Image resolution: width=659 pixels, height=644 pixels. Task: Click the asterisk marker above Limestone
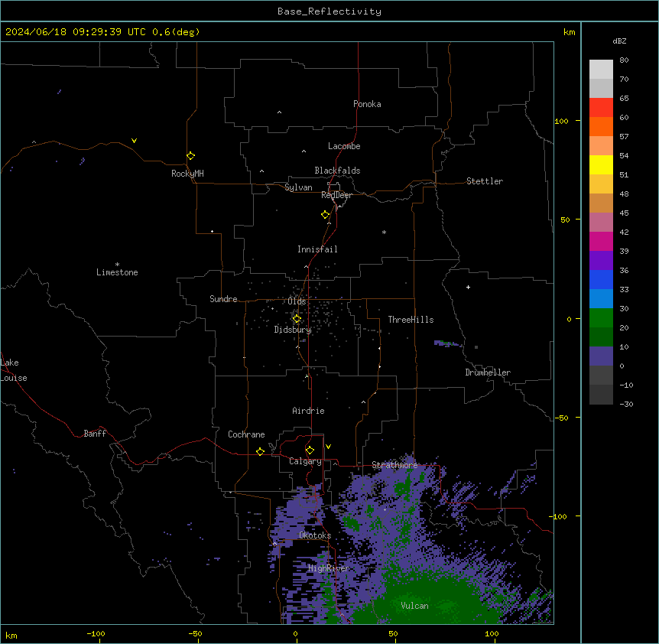tap(117, 265)
